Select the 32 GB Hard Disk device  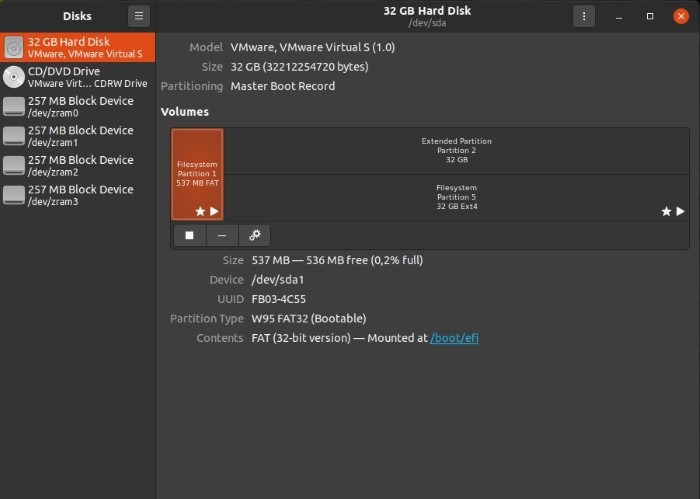tap(78, 47)
